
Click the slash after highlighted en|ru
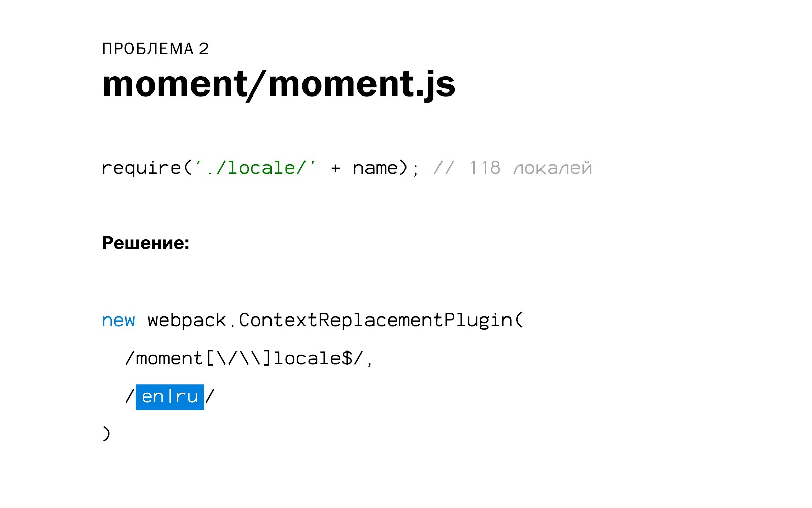click(x=210, y=397)
